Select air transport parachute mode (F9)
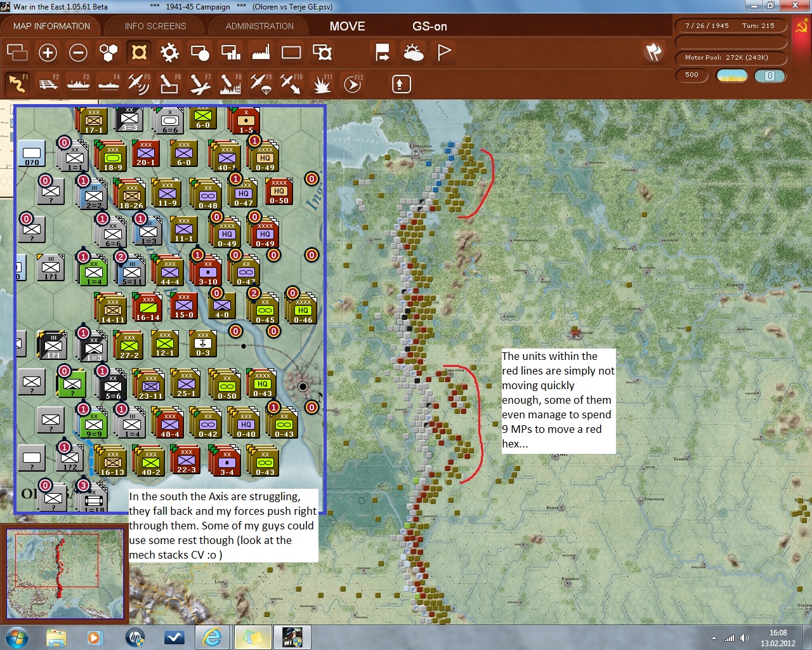Viewport: 812px width, 650px height. click(x=260, y=84)
